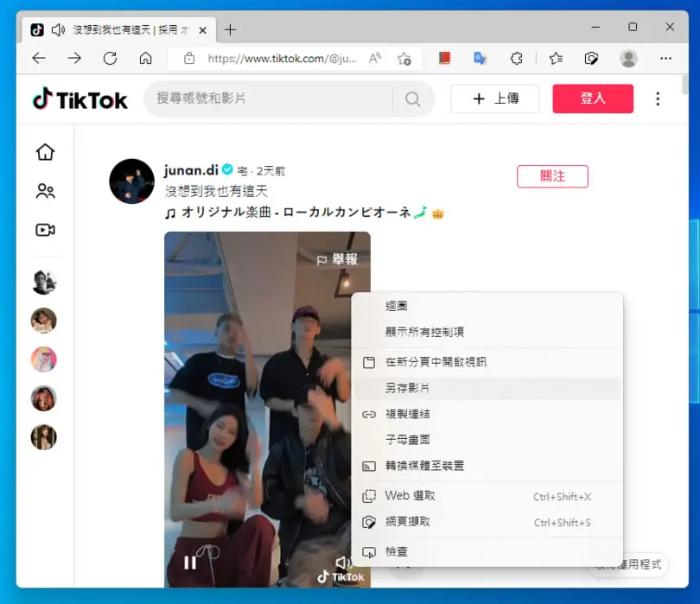The image size is (700, 604).
Task: Open the Following people icon in sidebar
Action: point(45,191)
